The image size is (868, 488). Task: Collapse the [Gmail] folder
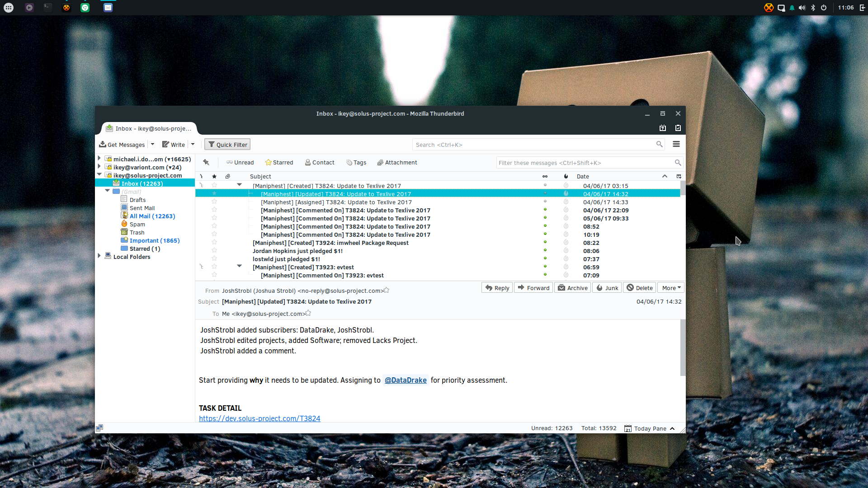click(107, 191)
